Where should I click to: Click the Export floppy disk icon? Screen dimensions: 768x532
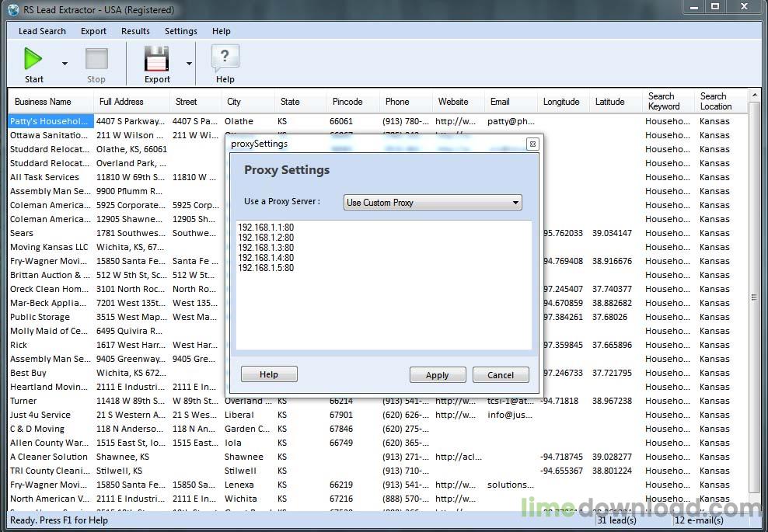point(157,59)
